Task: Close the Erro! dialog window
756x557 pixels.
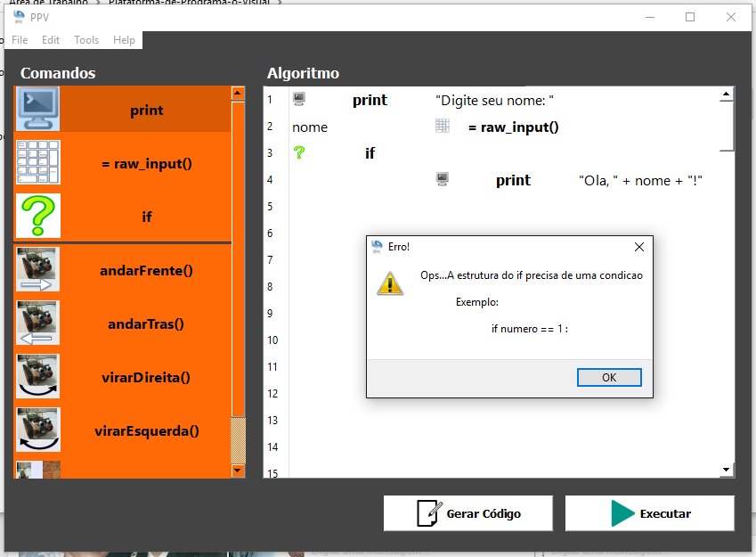Action: click(x=638, y=247)
